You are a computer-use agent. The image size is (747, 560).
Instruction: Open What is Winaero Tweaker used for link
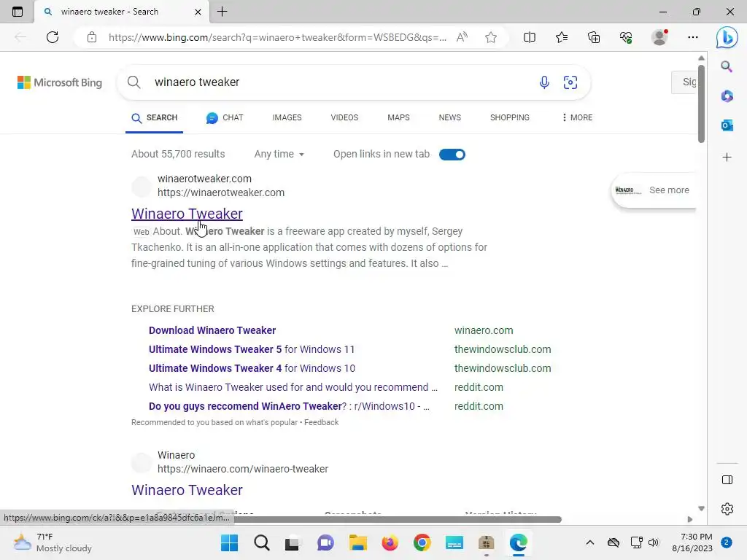pyautogui.click(x=293, y=388)
